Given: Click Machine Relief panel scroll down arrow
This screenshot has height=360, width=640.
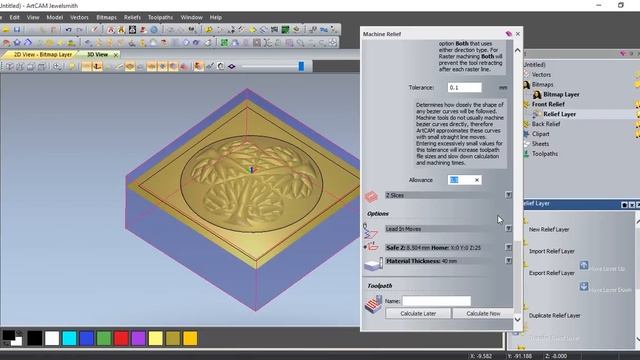Looking at the screenshot, I should pyautogui.click(x=518, y=320).
